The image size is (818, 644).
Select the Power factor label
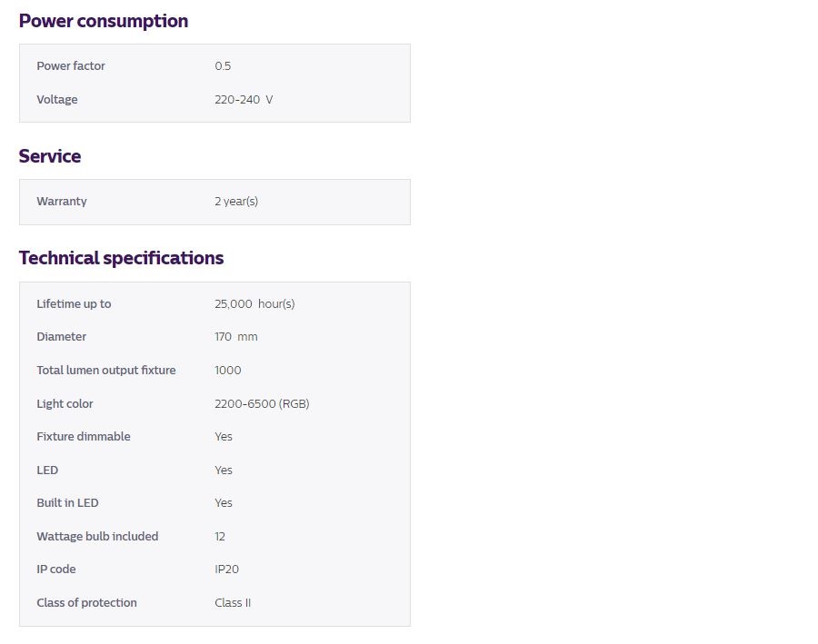click(71, 66)
